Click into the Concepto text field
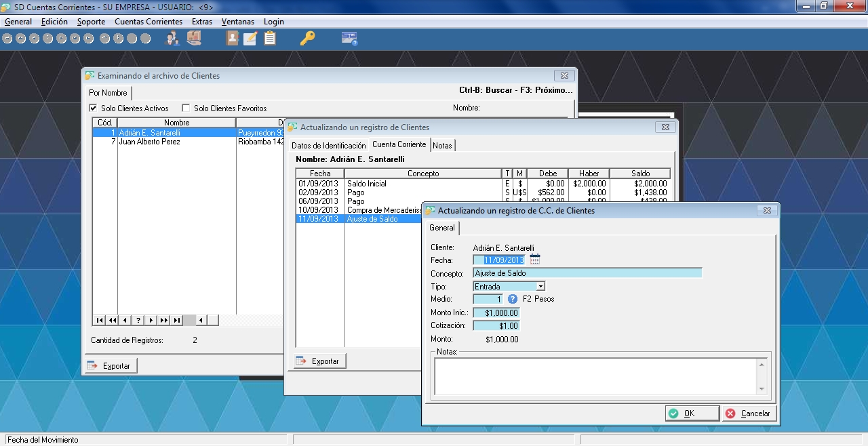Image resolution: width=868 pixels, height=446 pixels. 587,273
